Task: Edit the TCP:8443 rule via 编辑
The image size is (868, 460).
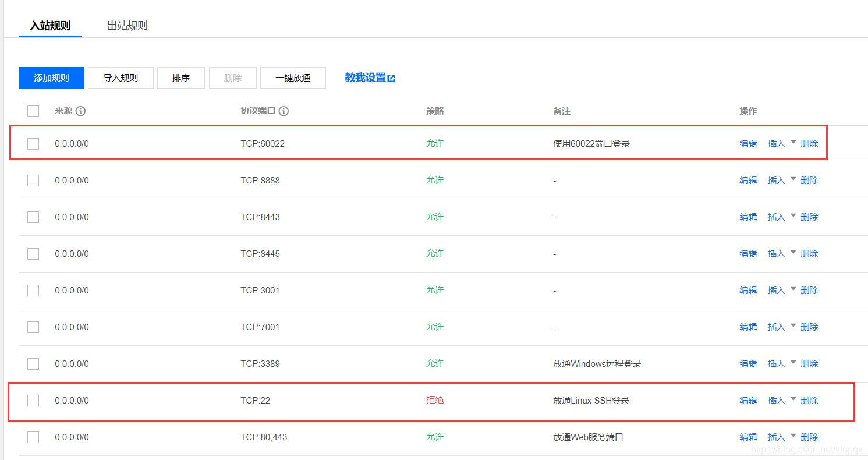Action: point(748,217)
